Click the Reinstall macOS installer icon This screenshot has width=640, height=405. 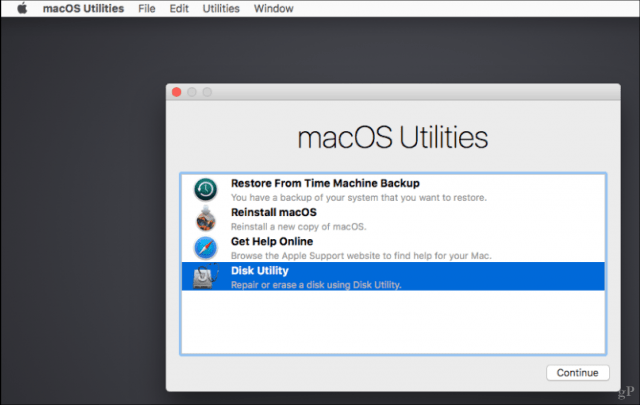point(205,218)
